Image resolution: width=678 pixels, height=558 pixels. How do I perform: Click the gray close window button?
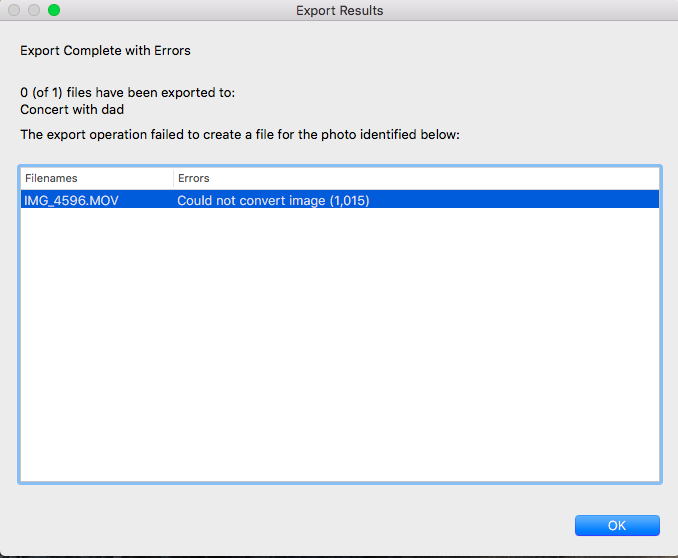click(14, 10)
